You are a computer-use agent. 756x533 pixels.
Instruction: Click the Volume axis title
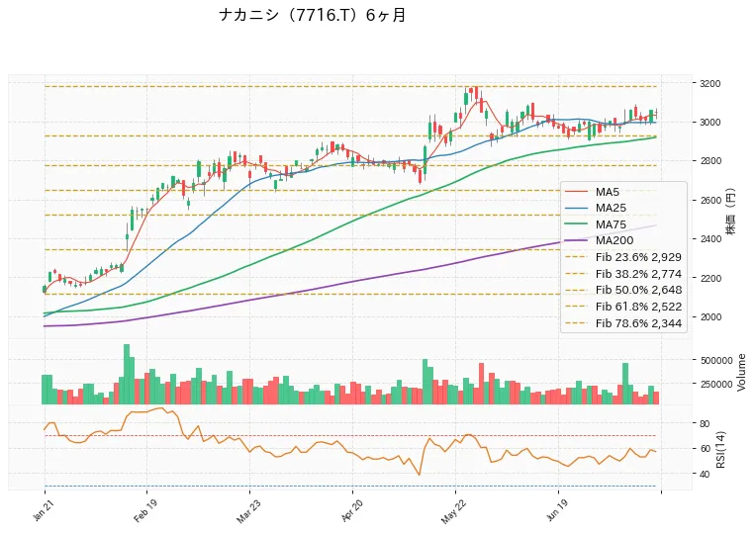tap(741, 372)
